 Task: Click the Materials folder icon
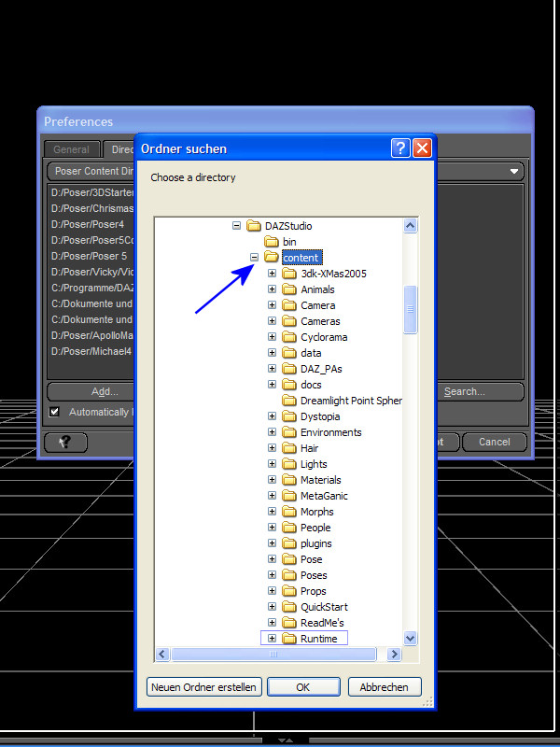[289, 480]
